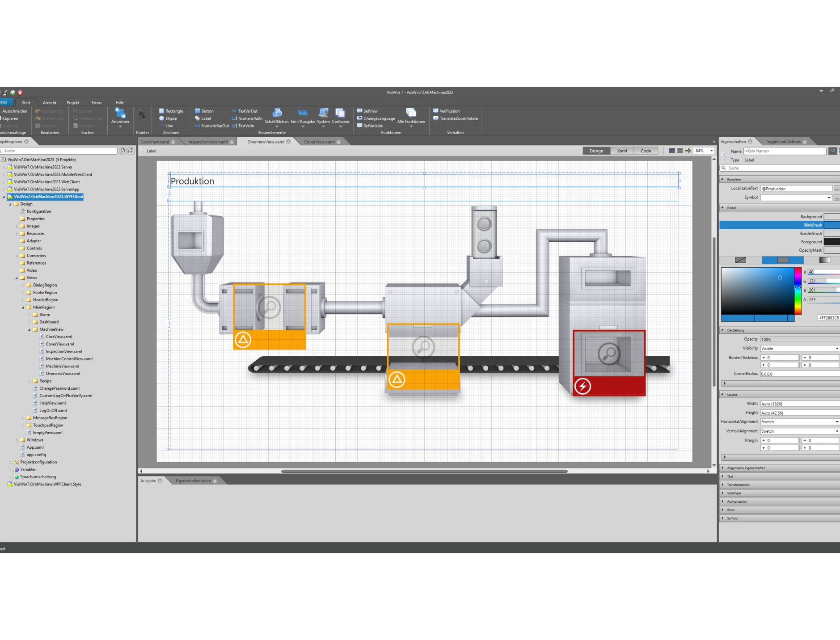840x640 pixels.
Task: Click the red stop project icon in title bar
Action: (20, 93)
